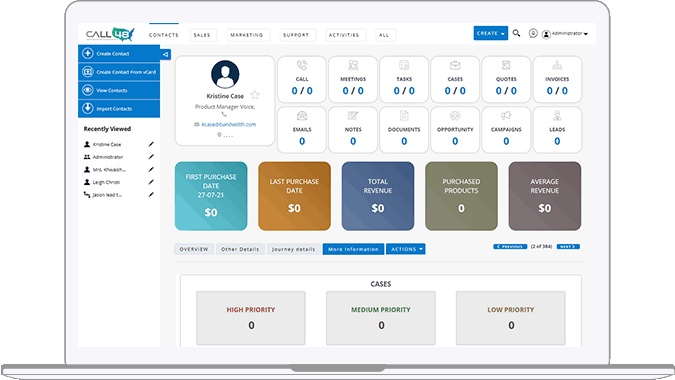
Task: Open the OPPORTUNITY card icon
Action: tap(455, 116)
